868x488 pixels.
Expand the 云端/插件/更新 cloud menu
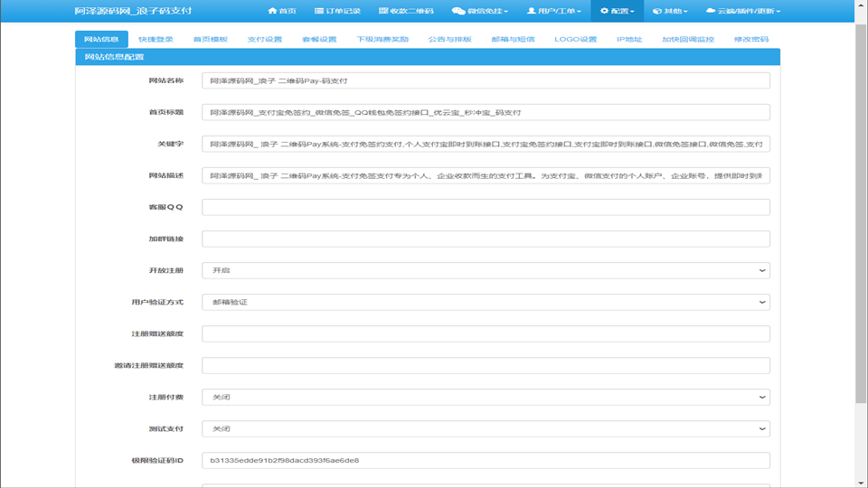point(743,11)
